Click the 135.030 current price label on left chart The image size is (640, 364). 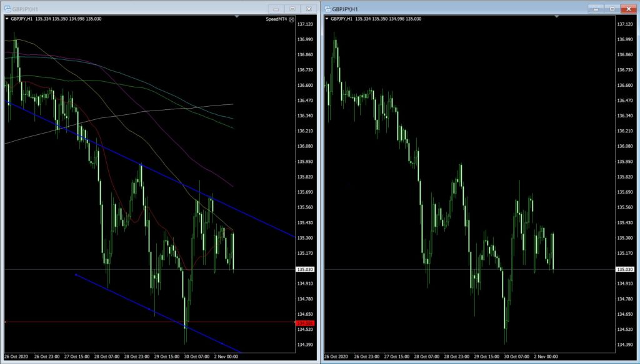click(x=306, y=269)
